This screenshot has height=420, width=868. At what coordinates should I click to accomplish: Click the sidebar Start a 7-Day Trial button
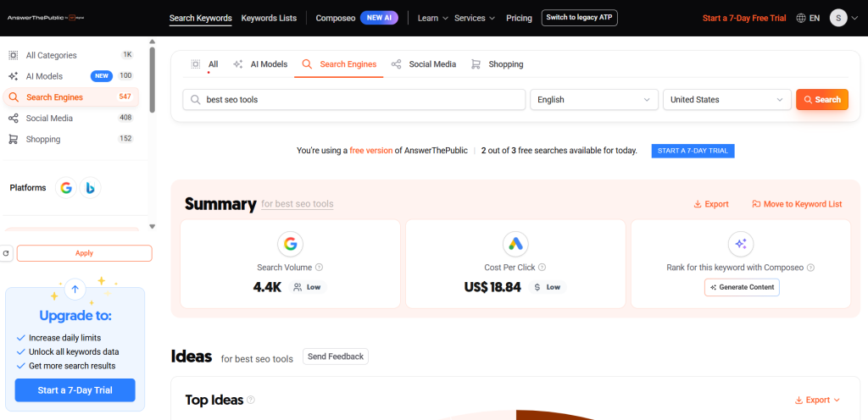click(x=75, y=390)
